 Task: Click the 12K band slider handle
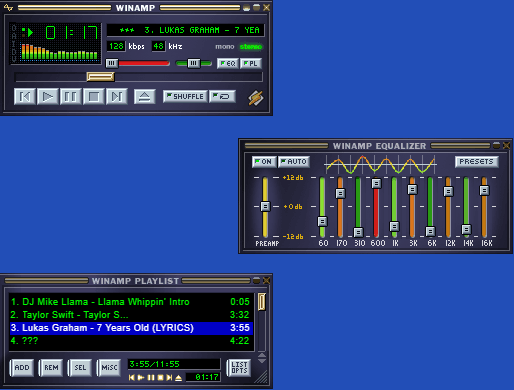[x=448, y=191]
